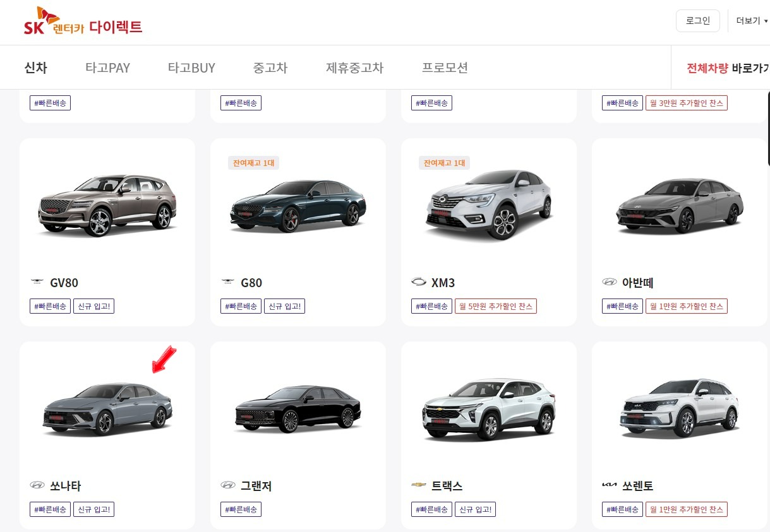Click #빠른배송 tag on GV80 card
770x532 pixels.
[50, 306]
